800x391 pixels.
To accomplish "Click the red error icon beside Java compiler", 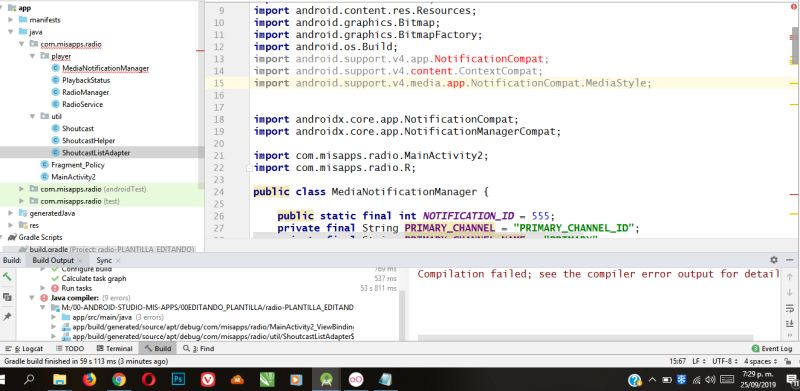I will click(44, 298).
